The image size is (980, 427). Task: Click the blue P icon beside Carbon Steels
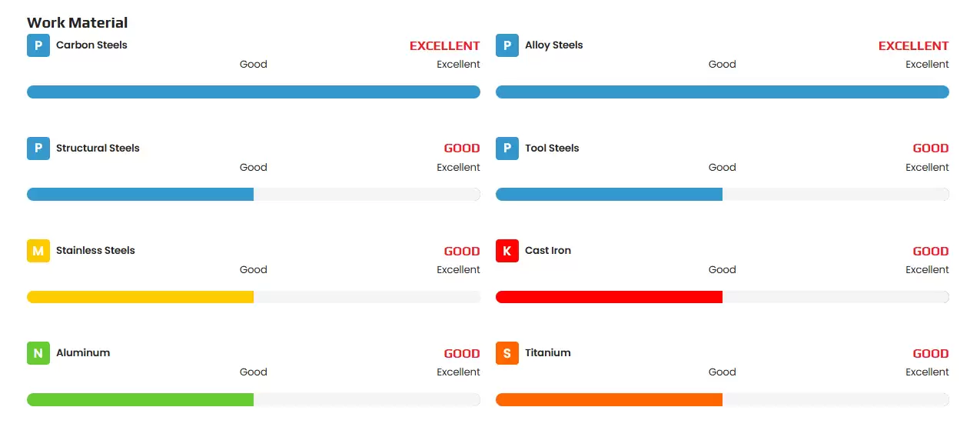tap(38, 45)
